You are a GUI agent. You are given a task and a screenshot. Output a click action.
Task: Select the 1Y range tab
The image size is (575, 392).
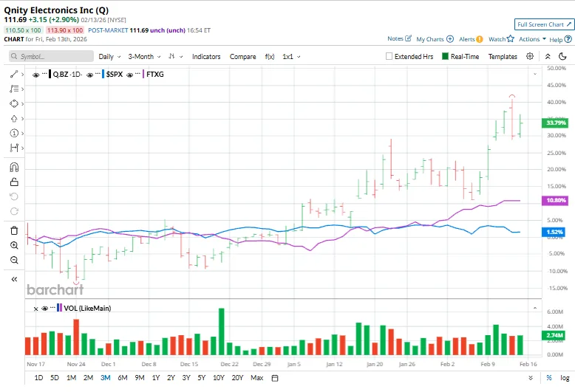click(x=156, y=378)
